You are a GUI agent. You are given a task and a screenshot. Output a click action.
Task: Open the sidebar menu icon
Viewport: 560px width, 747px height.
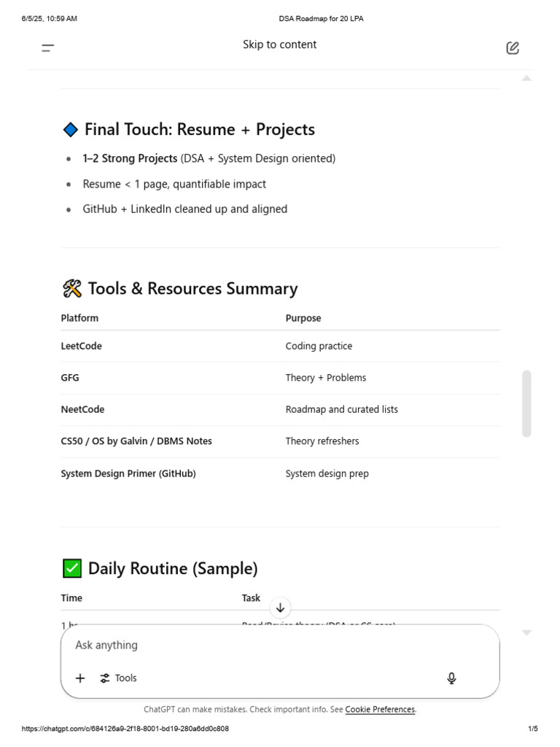coord(48,48)
